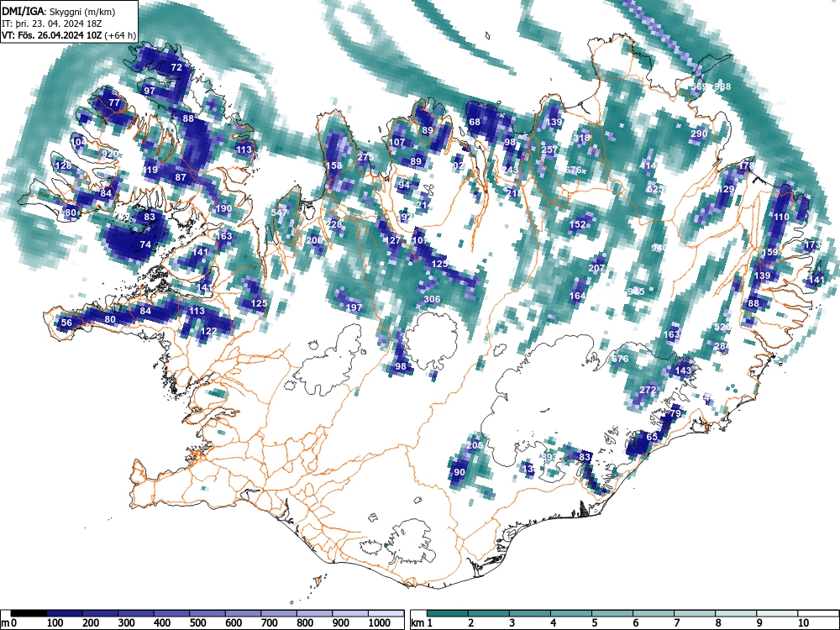Viewport: 840px width, 630px height.
Task: Click the visibility value 272
Action: pyautogui.click(x=648, y=390)
